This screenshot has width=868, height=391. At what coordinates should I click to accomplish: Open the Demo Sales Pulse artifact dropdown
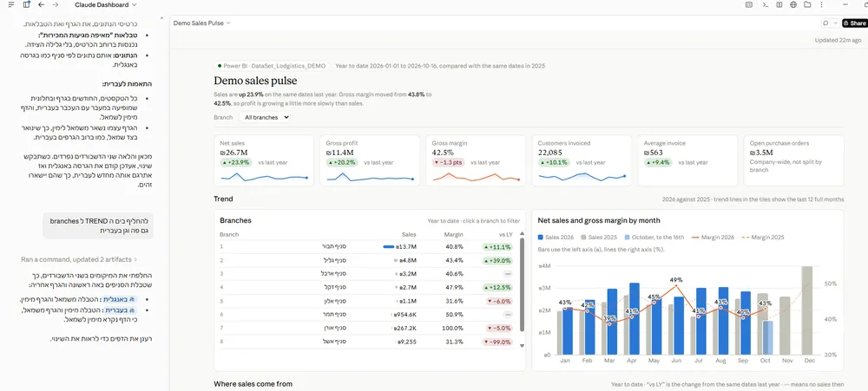point(201,23)
